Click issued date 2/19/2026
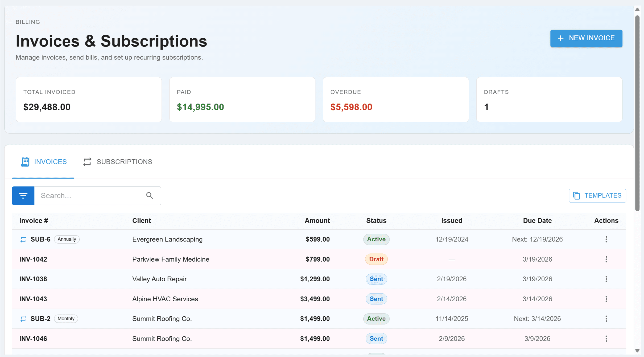The width and height of the screenshot is (644, 357). (x=452, y=279)
